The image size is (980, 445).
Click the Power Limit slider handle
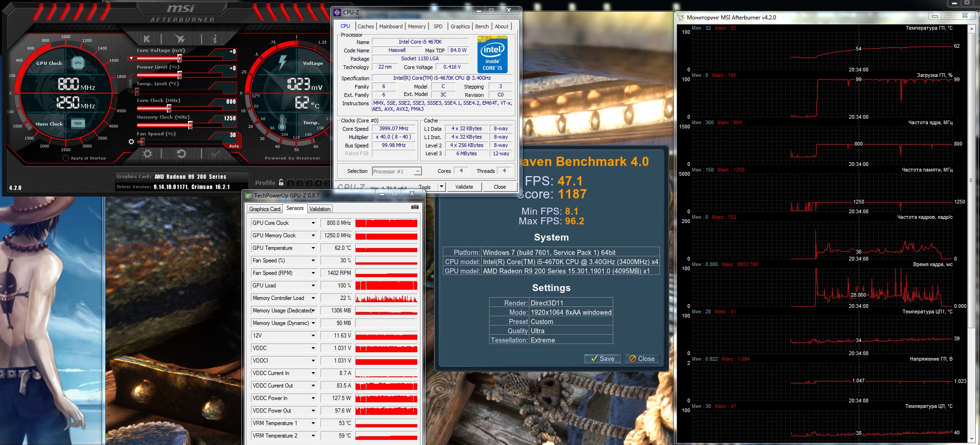[180, 75]
